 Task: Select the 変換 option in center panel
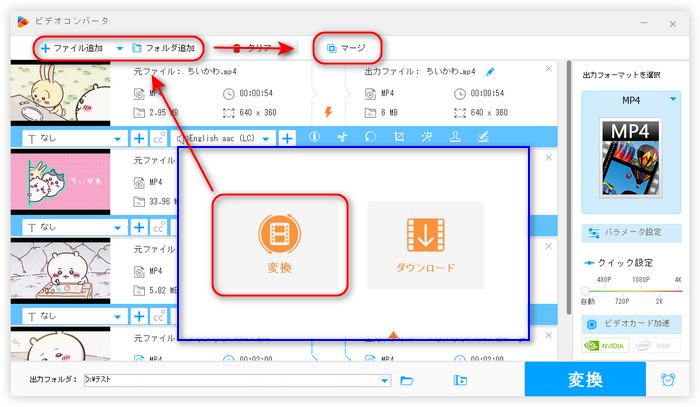click(x=279, y=245)
